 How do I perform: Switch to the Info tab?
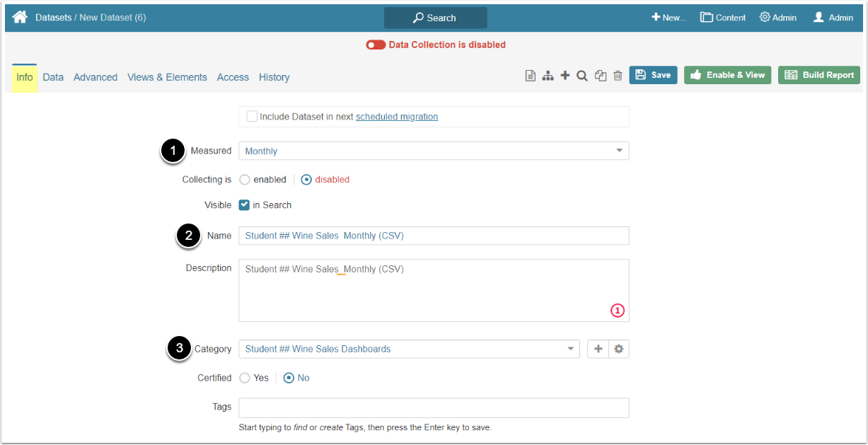tap(25, 77)
